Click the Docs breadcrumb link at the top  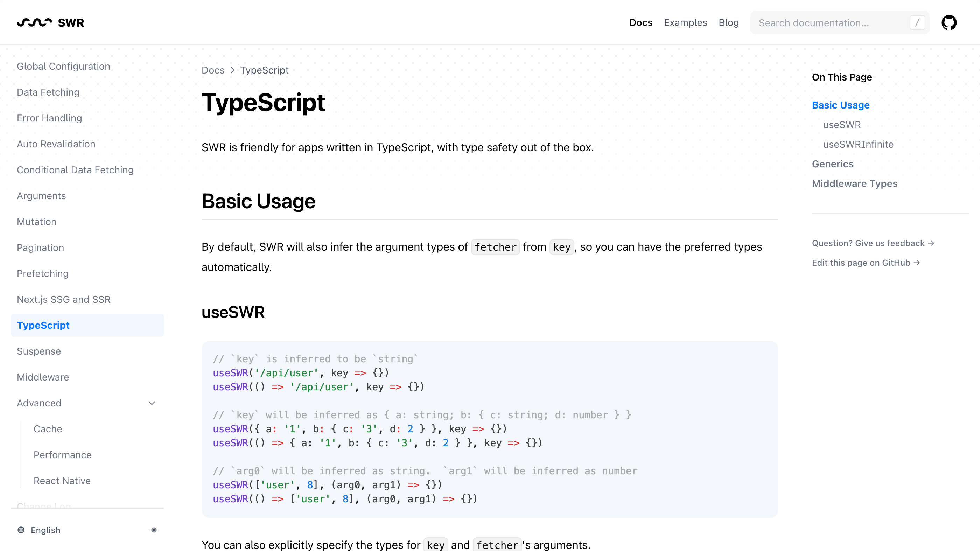[x=213, y=69]
